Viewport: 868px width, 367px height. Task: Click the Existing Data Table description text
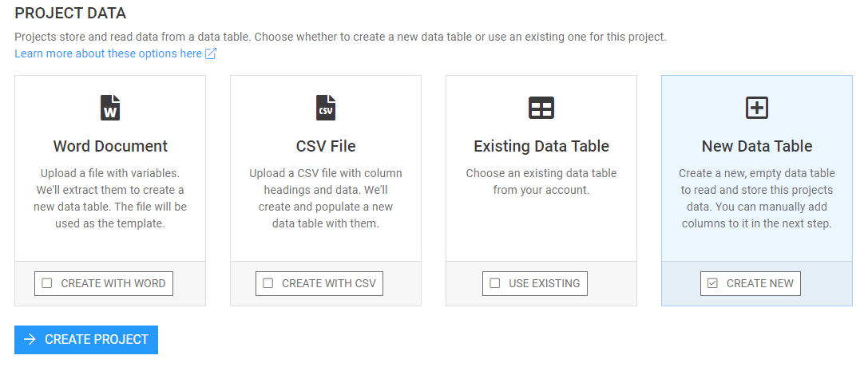tap(541, 181)
